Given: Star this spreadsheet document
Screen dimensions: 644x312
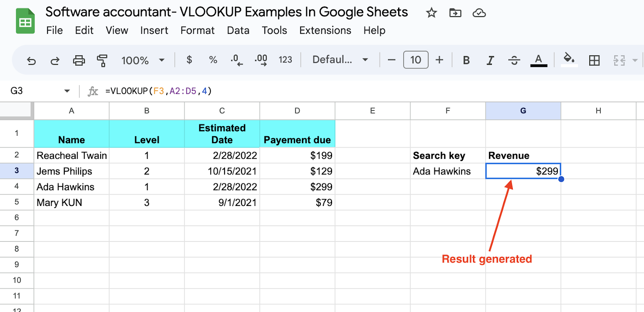Looking at the screenshot, I should click(x=431, y=13).
